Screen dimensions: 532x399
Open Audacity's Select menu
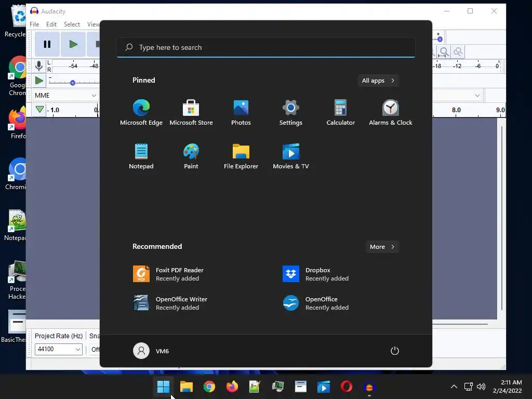point(72,24)
